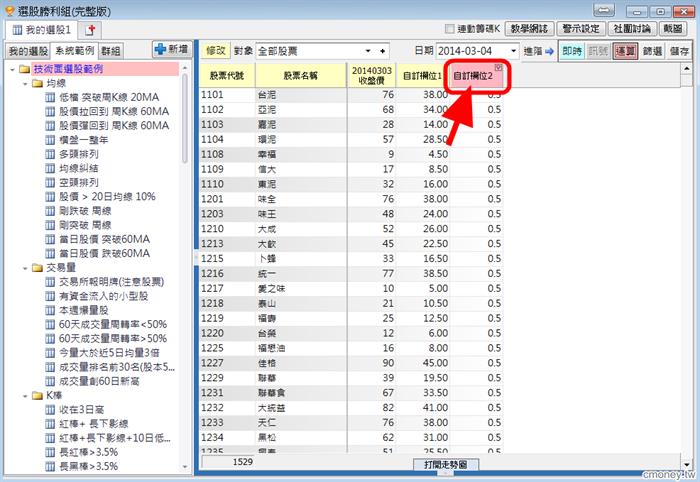Select 交易所報明牌(注意股票) item
700x482 pixels.
tap(112, 282)
